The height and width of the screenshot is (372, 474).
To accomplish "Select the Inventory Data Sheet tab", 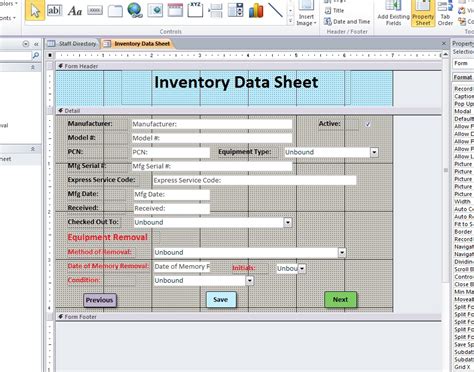I will 138,44.
